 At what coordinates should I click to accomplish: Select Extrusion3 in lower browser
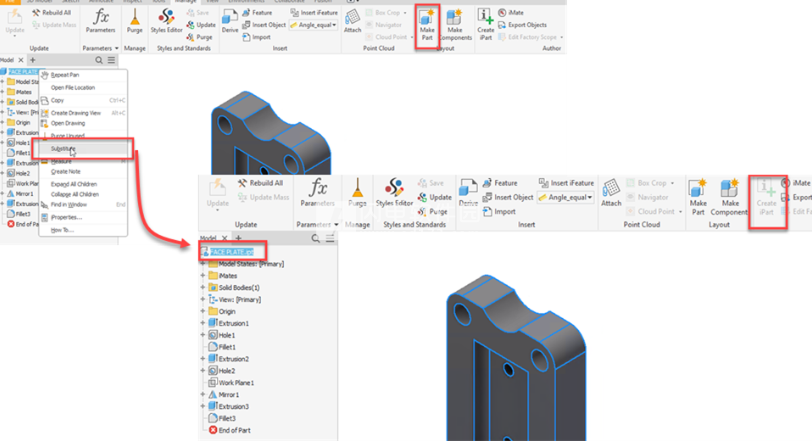[x=233, y=407]
